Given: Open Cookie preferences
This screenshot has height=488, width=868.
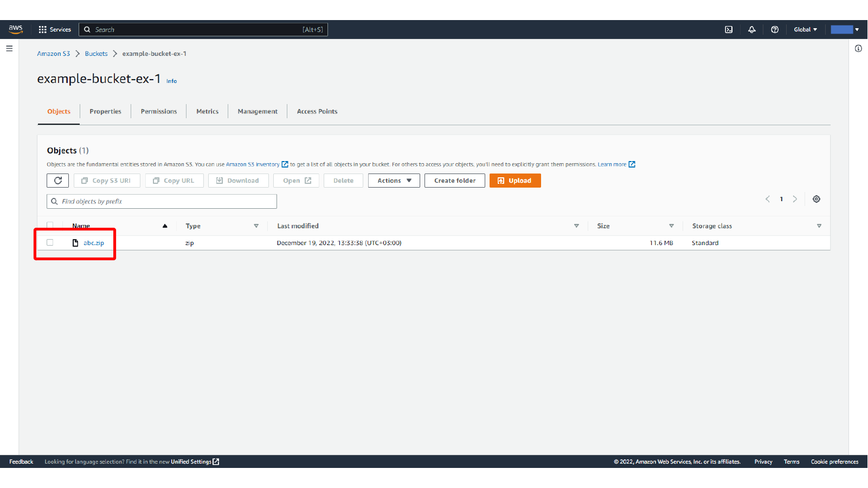Looking at the screenshot, I should tap(835, 462).
